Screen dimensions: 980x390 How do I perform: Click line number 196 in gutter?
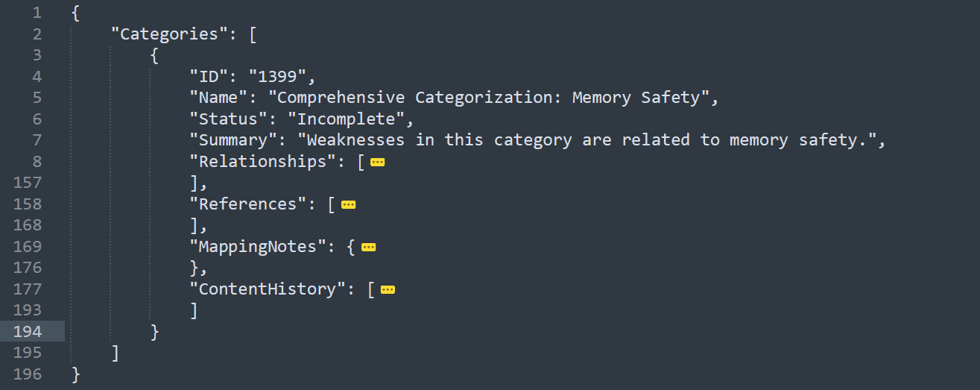coord(28,374)
